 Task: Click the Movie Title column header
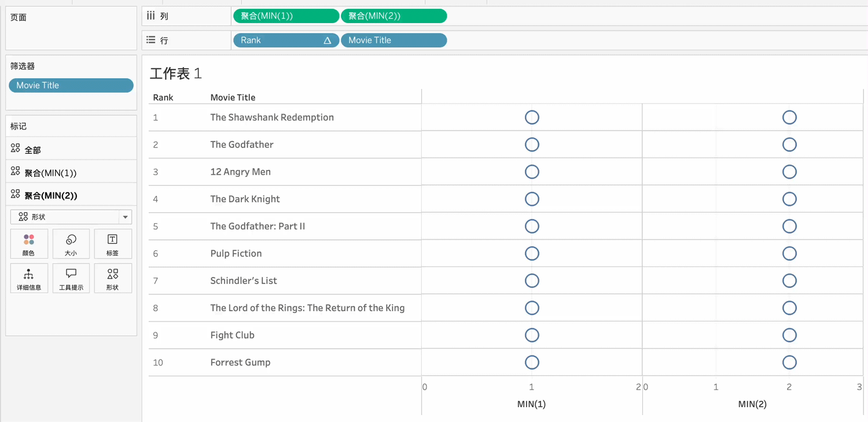tap(233, 98)
